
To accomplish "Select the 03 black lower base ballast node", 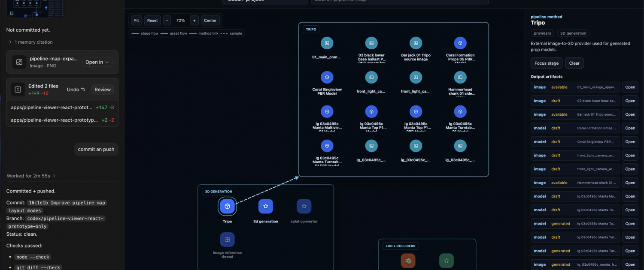I will [x=371, y=43].
